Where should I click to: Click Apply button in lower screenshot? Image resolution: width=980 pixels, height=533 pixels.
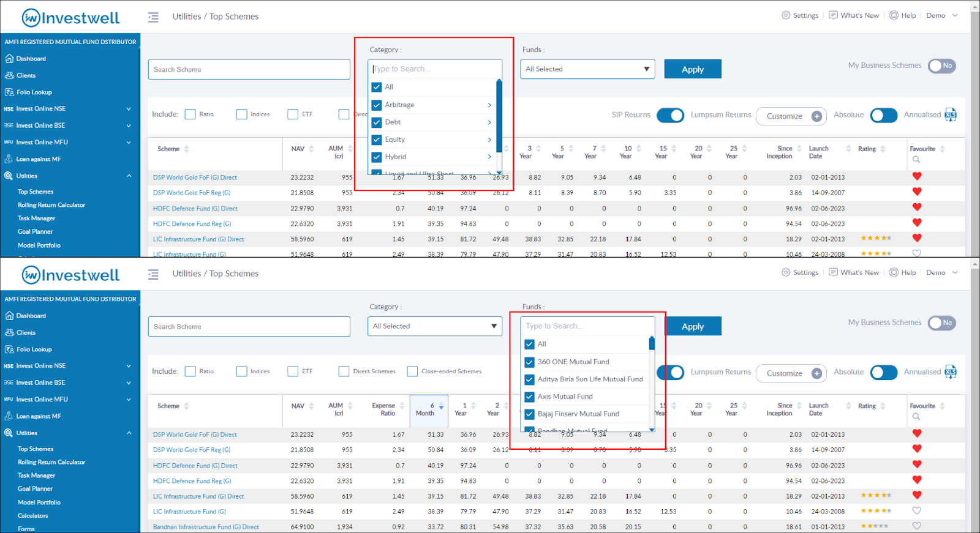click(693, 326)
